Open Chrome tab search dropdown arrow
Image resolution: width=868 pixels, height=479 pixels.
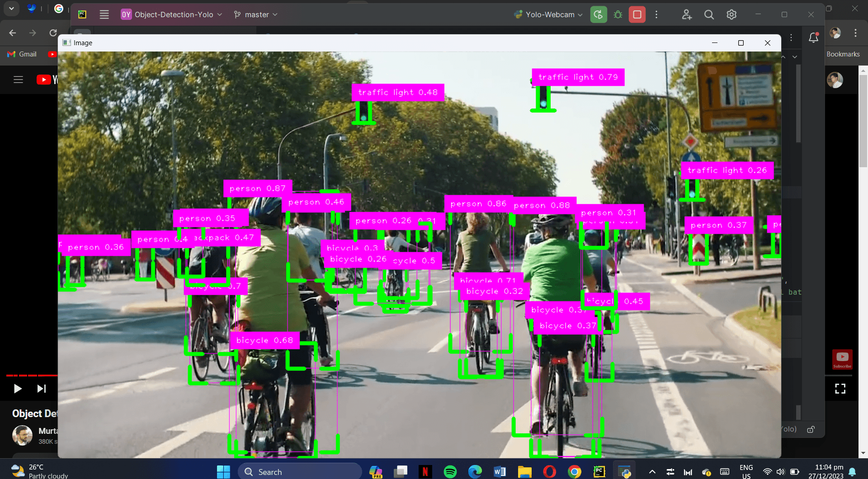click(x=11, y=8)
